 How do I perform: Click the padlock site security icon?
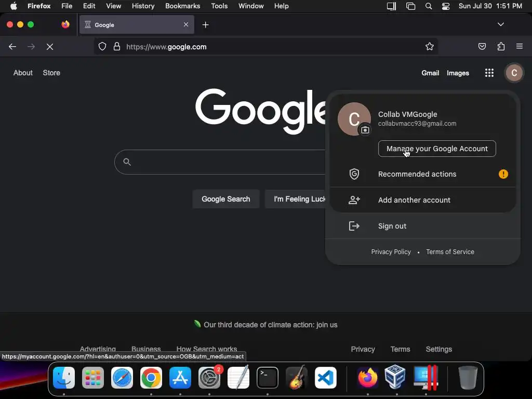pyautogui.click(x=117, y=46)
